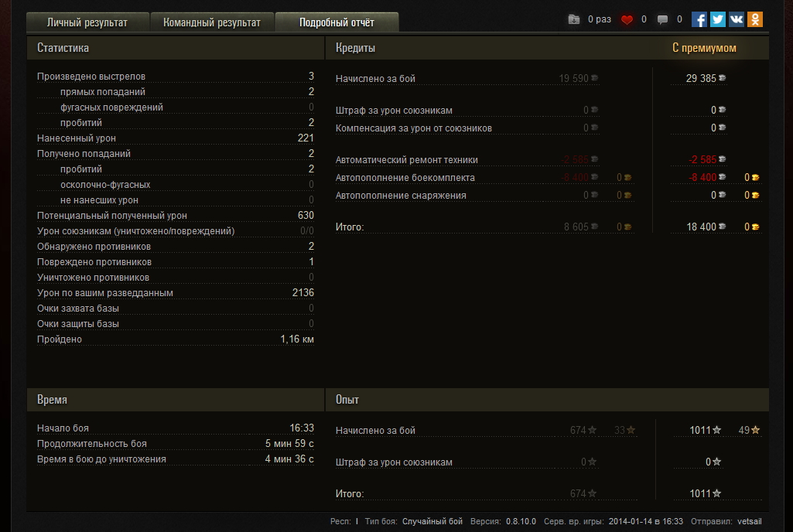Screen dimensions: 793x532
Task: Click battle duration 5 мин 59 с
Action: point(289,444)
